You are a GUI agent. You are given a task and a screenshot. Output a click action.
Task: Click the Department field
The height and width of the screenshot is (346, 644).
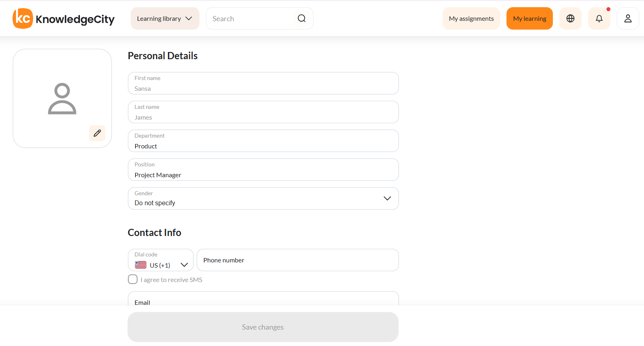pos(263,141)
